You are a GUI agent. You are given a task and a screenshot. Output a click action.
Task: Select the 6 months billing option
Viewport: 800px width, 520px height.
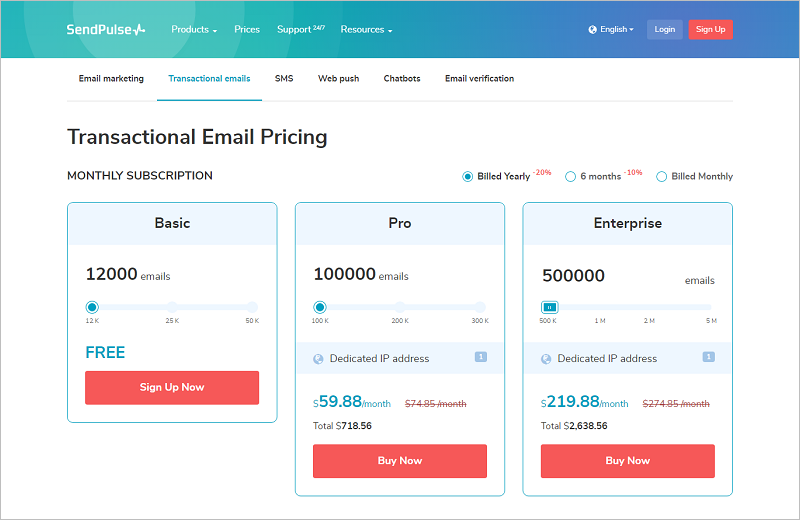pyautogui.click(x=570, y=177)
